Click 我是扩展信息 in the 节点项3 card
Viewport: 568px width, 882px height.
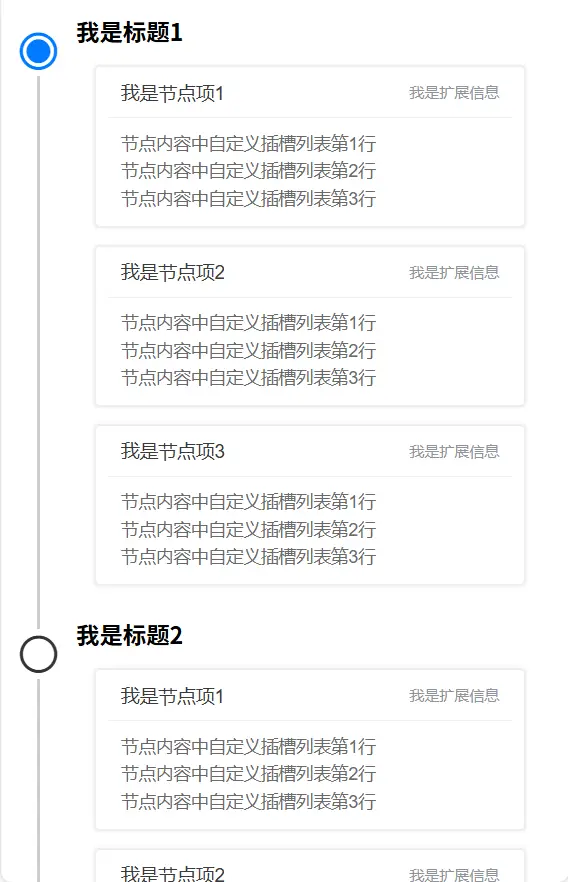coord(454,452)
